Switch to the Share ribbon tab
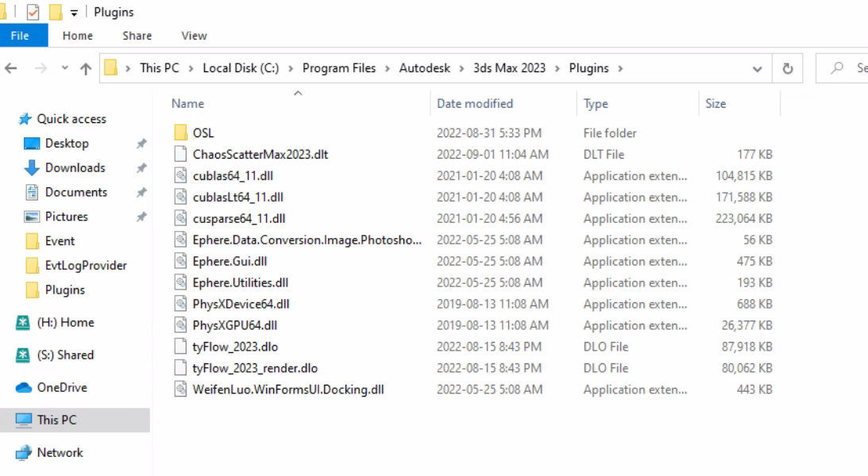Screen dimensions: 868x476 click(137, 36)
